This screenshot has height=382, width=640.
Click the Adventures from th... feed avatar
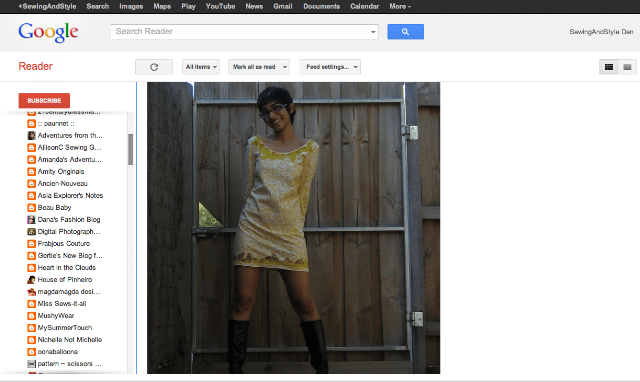point(31,135)
